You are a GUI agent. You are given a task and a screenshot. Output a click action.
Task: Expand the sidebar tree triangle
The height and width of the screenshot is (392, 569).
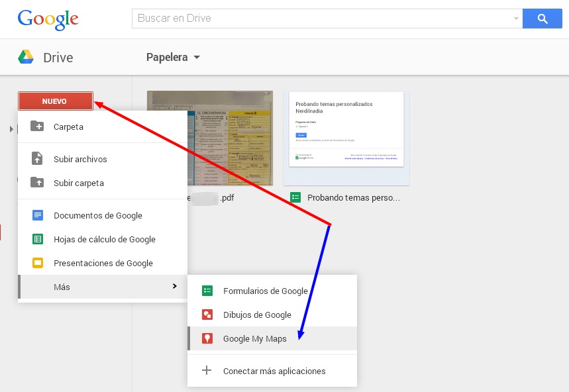[x=12, y=128]
